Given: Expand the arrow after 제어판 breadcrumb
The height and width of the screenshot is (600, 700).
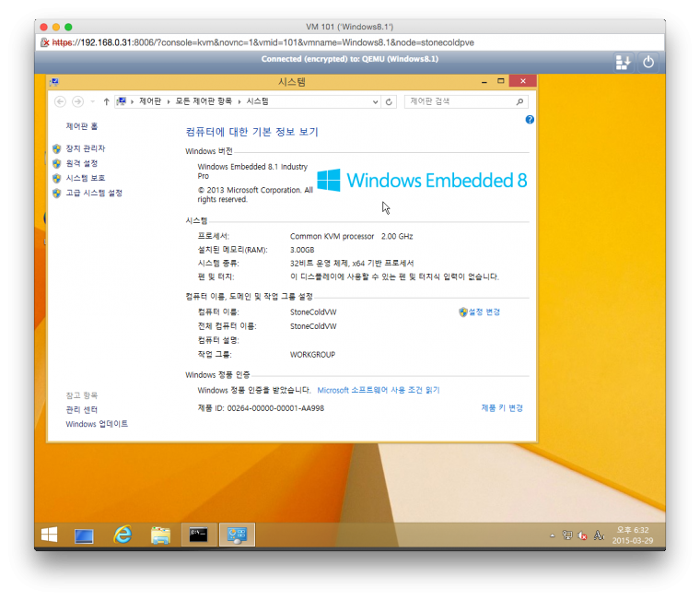Looking at the screenshot, I should pos(169,102).
